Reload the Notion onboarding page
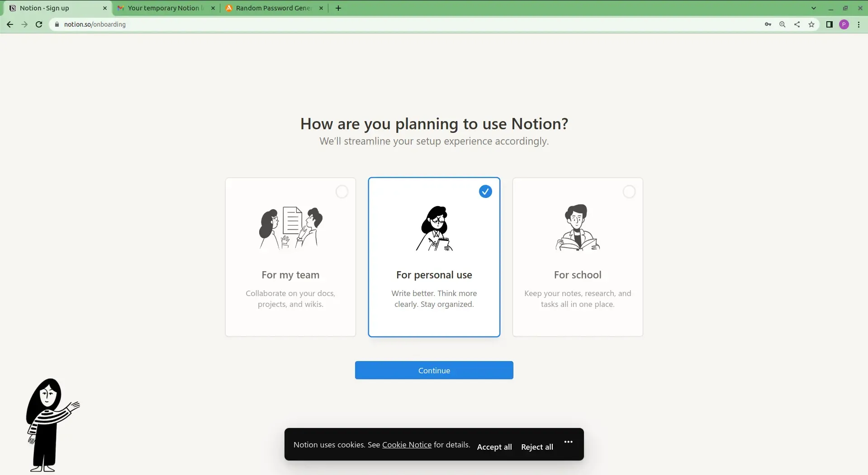 point(39,24)
